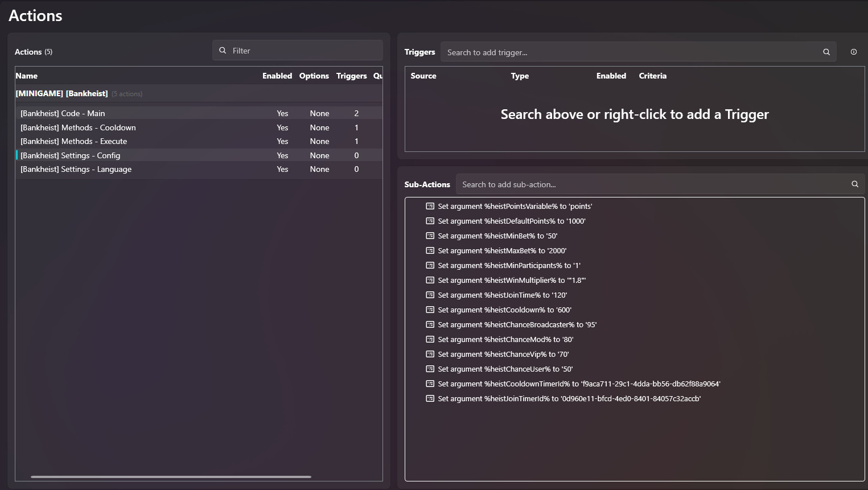This screenshot has width=868, height=490.
Task: Click the search icon in Sub-Actions field
Action: (855, 184)
